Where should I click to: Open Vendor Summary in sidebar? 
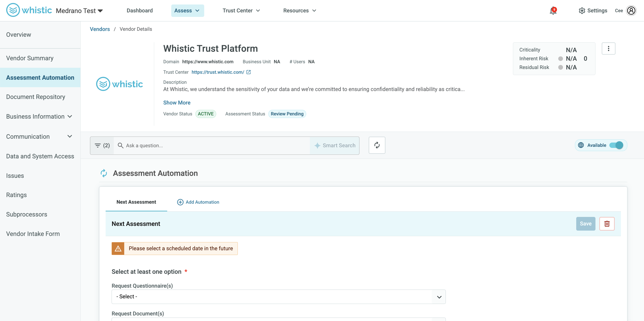[30, 58]
